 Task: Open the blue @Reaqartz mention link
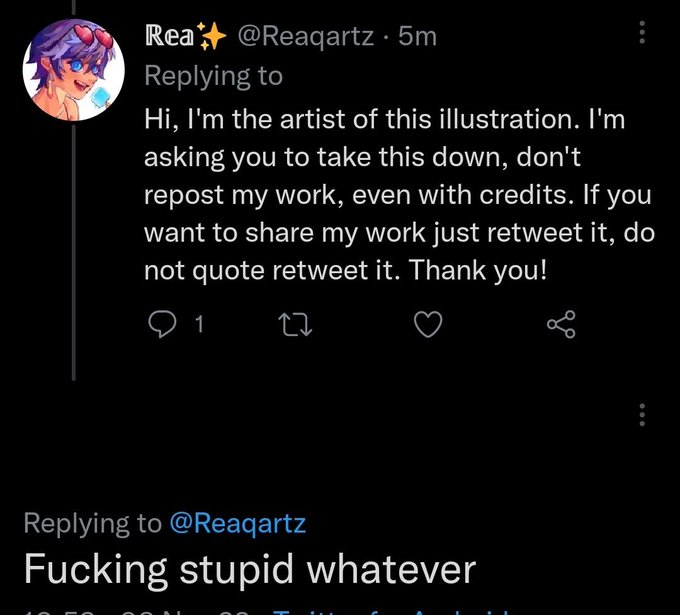(x=238, y=523)
